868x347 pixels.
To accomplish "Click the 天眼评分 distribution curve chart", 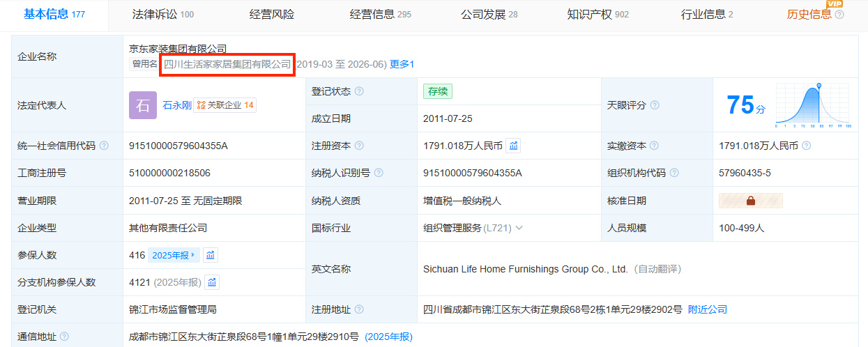I will [813, 105].
